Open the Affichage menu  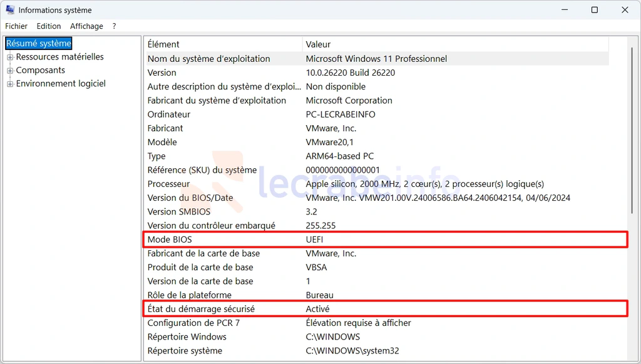click(x=86, y=26)
